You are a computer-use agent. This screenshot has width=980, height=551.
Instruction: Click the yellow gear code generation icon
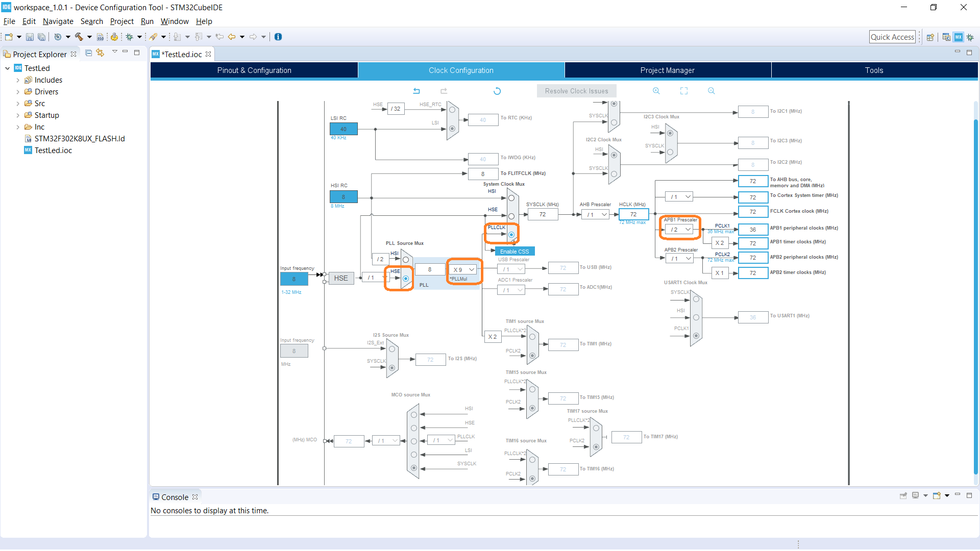pos(114,37)
